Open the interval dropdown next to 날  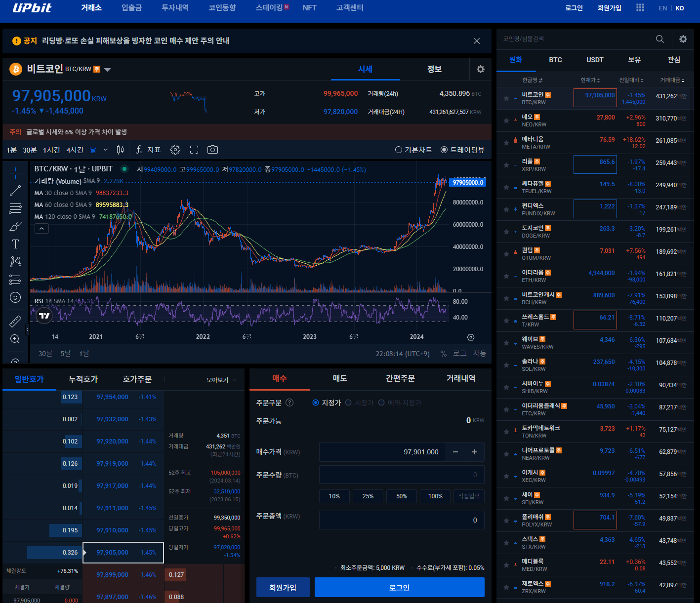[105, 150]
